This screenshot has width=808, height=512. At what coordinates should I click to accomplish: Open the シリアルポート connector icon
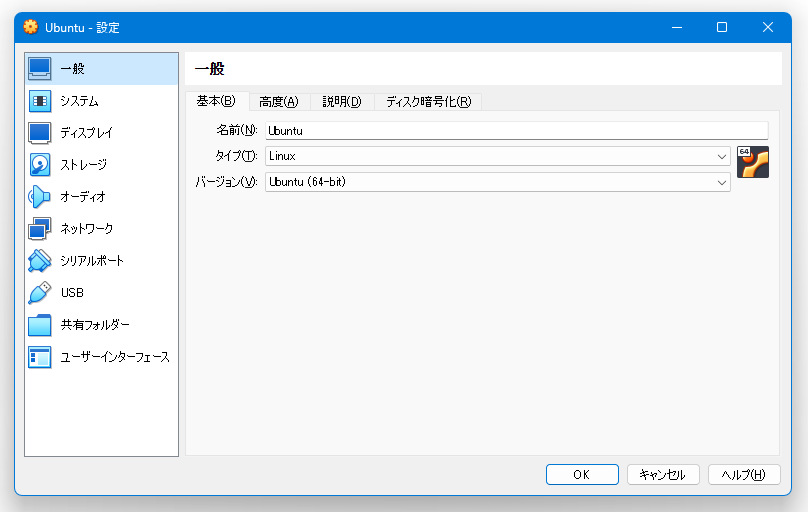(x=40, y=261)
